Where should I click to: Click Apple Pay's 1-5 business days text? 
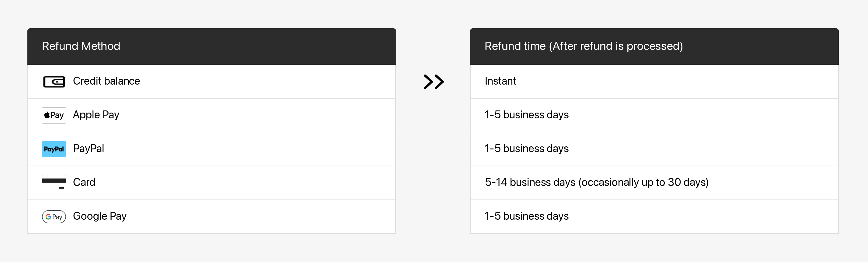526,115
